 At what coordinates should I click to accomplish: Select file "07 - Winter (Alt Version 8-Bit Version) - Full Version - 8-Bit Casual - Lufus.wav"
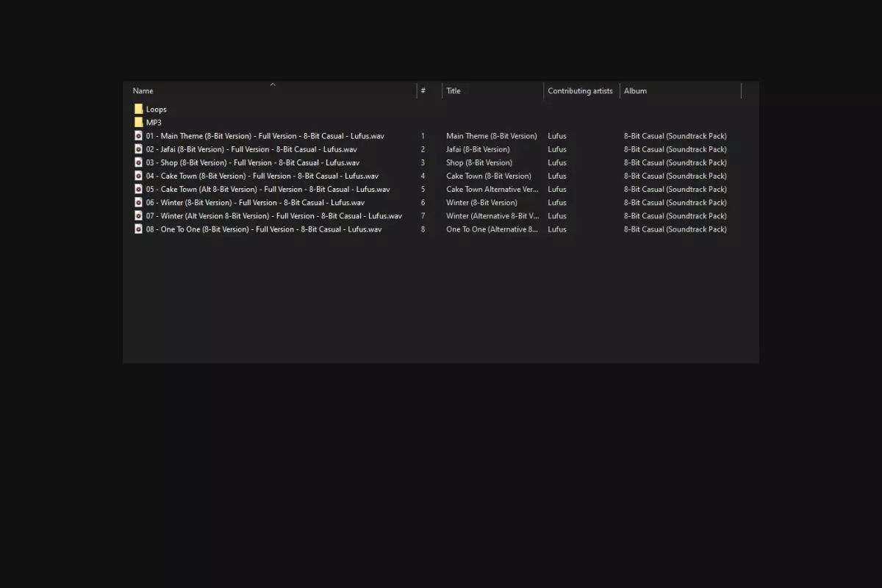274,215
